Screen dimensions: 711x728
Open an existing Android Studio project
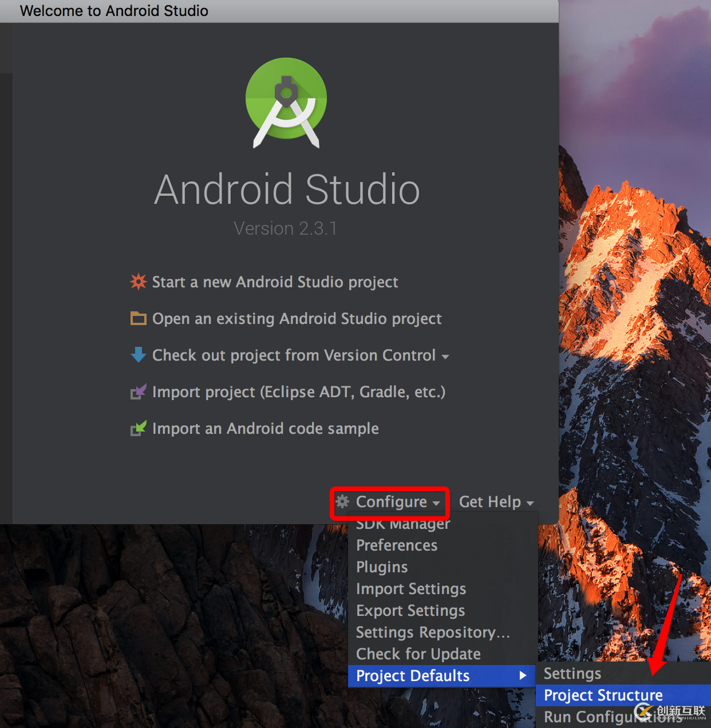[x=297, y=319]
